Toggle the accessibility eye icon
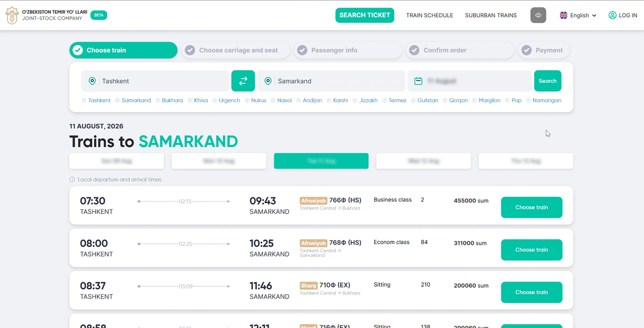 (538, 15)
